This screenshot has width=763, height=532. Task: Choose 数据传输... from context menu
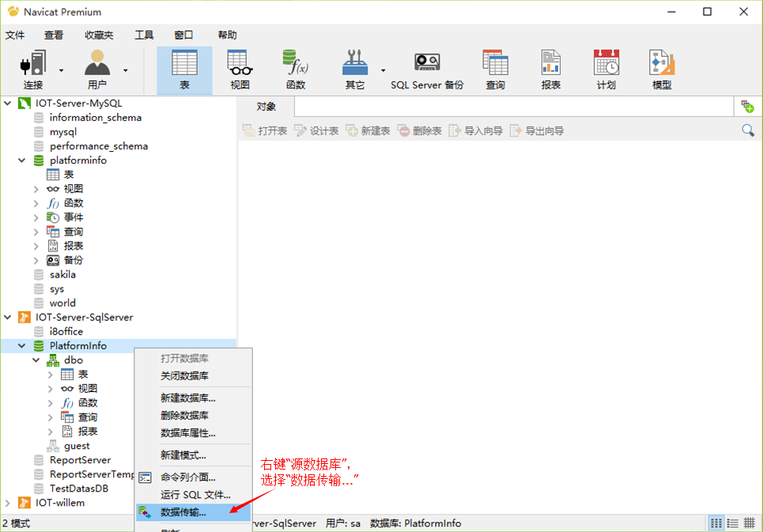click(x=194, y=512)
